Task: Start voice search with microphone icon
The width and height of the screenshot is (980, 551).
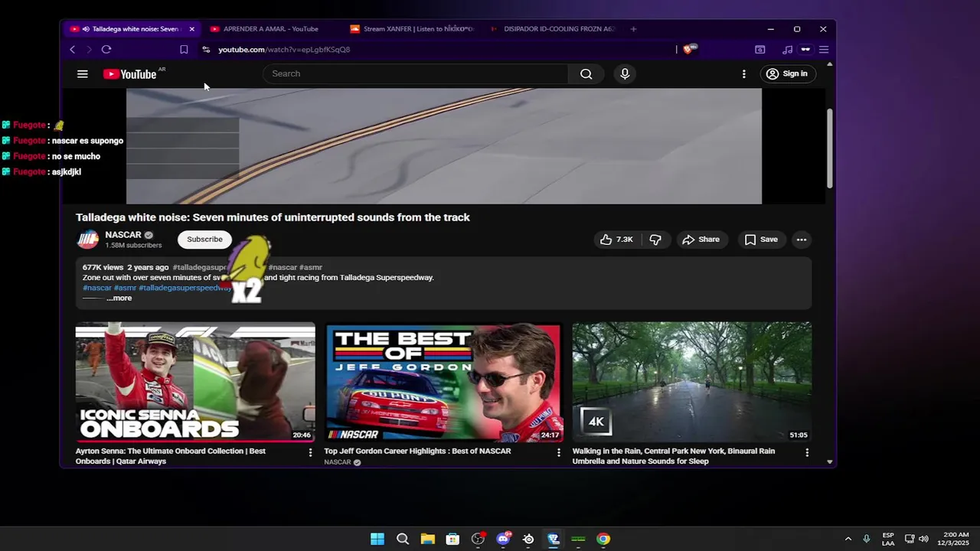Action: (x=625, y=74)
